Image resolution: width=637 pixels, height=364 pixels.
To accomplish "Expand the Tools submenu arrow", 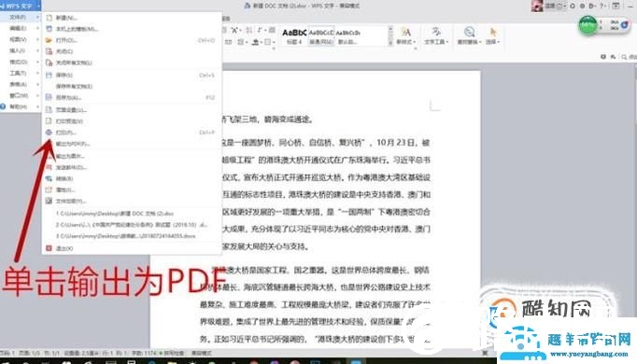I will [37, 73].
